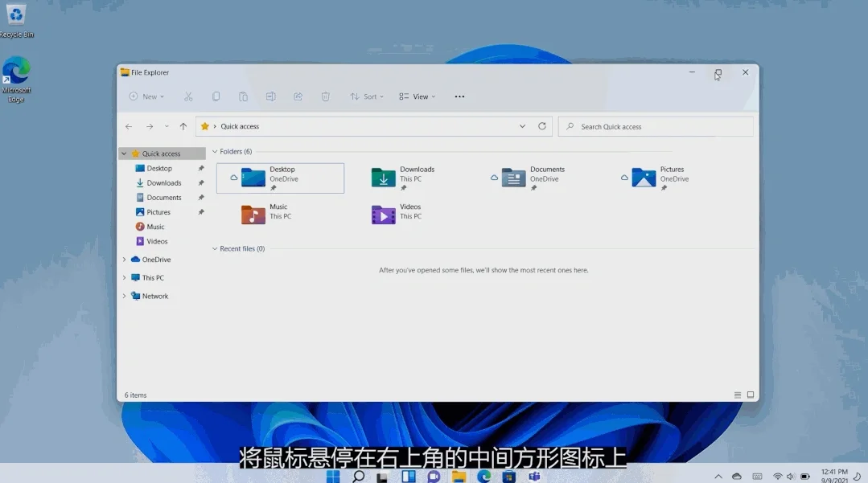The image size is (868, 483).
Task: Collapse the Folders (6) section
Action: tap(214, 151)
